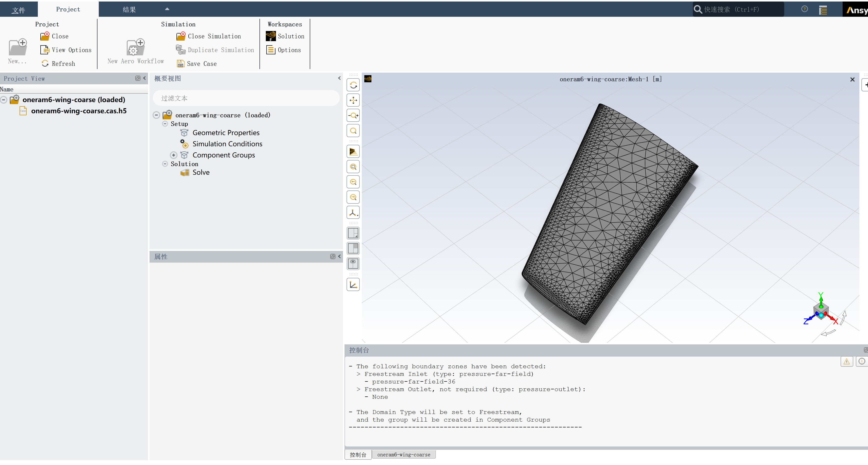Select Simulation Conditions in outline tree

[227, 144]
